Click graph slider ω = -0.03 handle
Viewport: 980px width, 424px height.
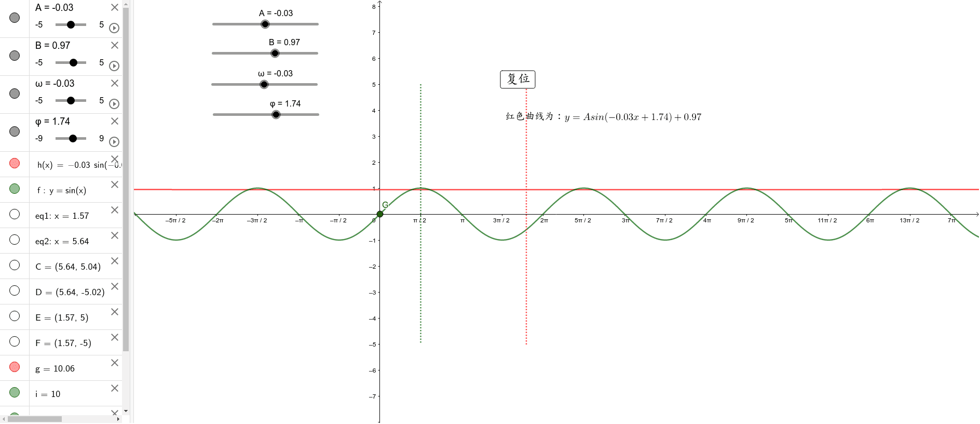pos(264,84)
